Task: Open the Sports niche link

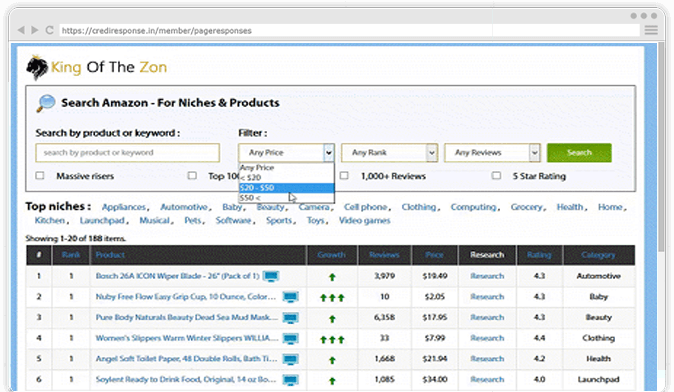Action: click(x=279, y=220)
